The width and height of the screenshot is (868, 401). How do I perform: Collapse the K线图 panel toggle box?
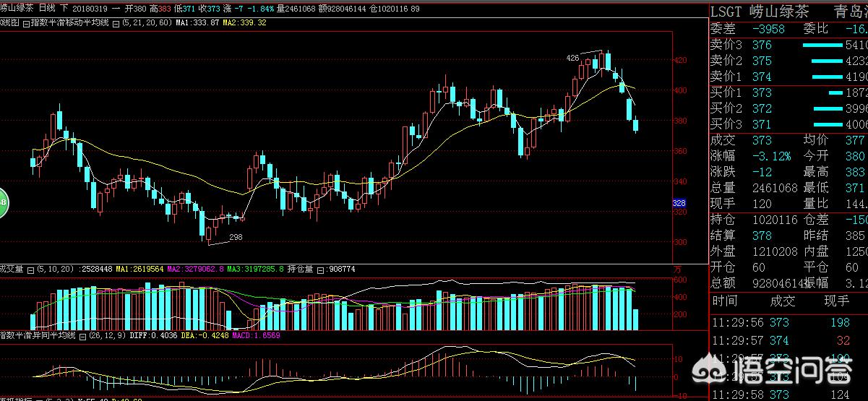coord(26,23)
